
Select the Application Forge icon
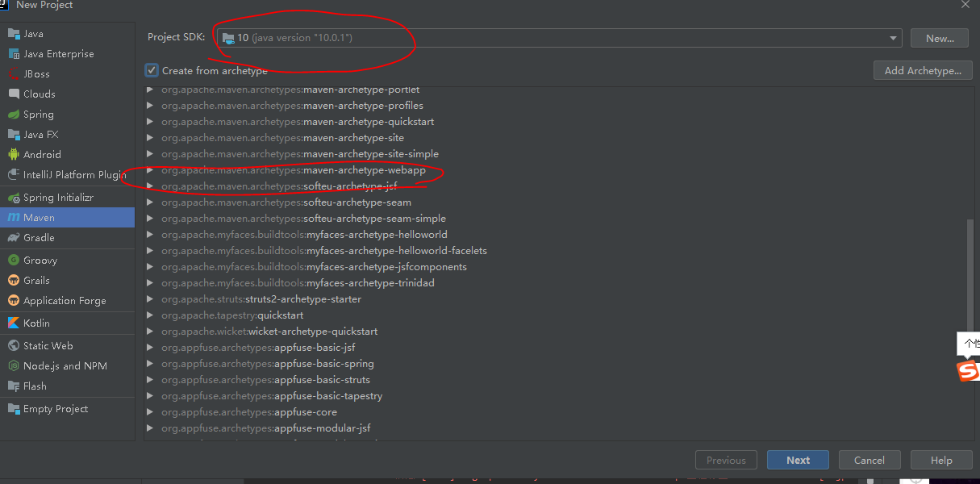coord(13,301)
